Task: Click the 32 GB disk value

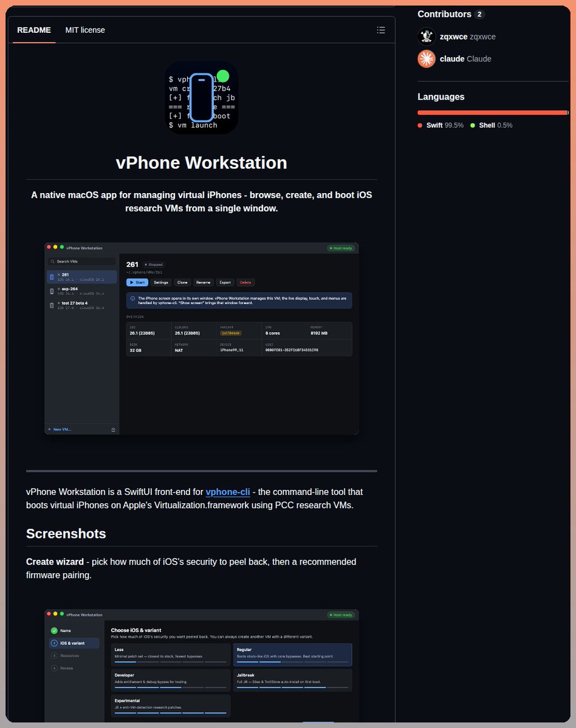Action: click(x=135, y=350)
